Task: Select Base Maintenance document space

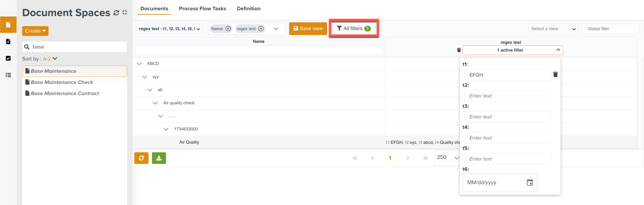Action: pos(75,71)
